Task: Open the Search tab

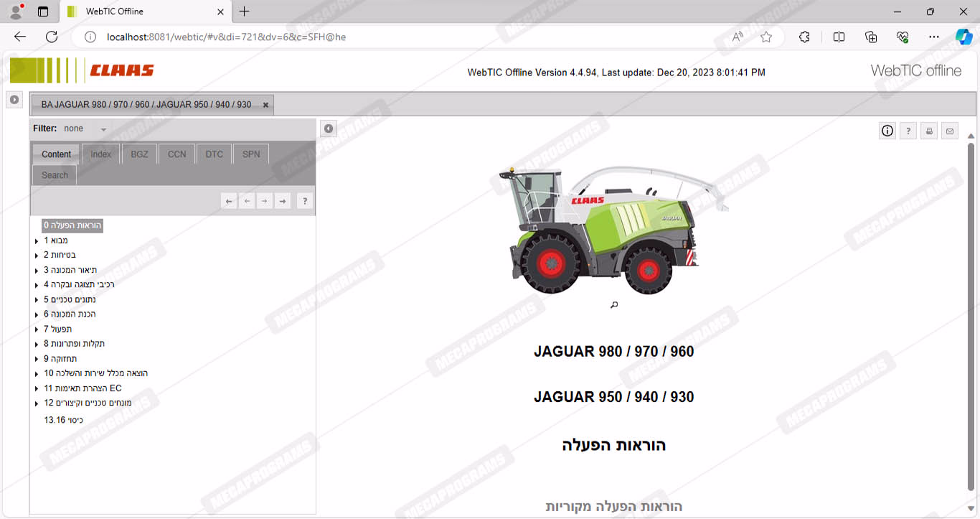Action: 55,175
